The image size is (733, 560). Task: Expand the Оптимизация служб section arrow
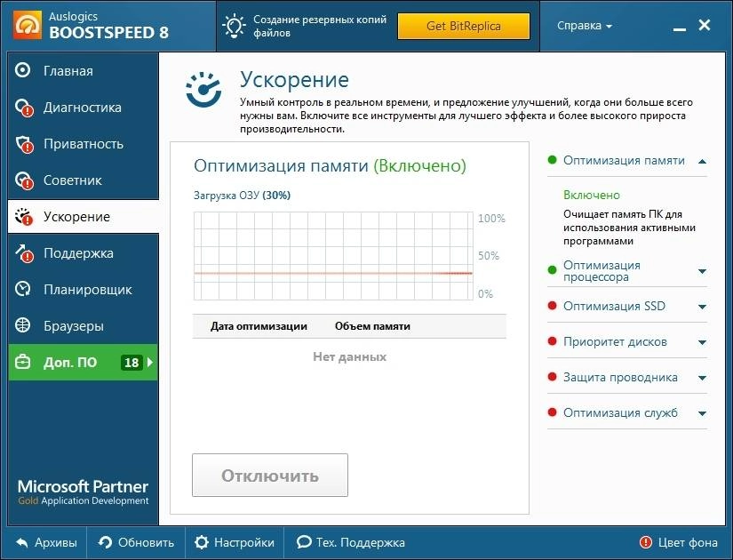(x=702, y=413)
